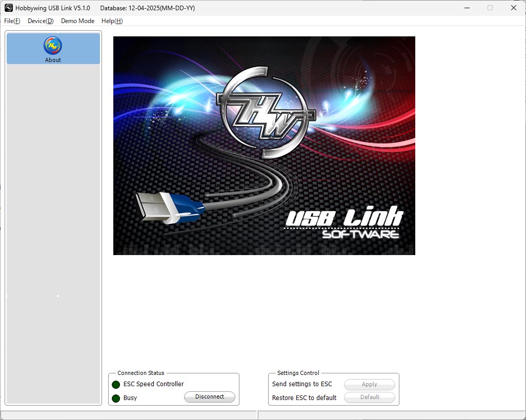Viewport: 526px width, 420px height.
Task: Click the "Restore ESC to default" label
Action: (x=304, y=397)
